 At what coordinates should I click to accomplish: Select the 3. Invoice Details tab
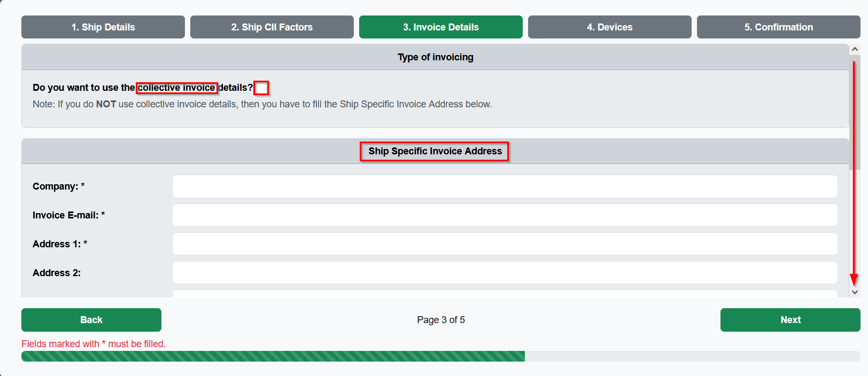[441, 27]
